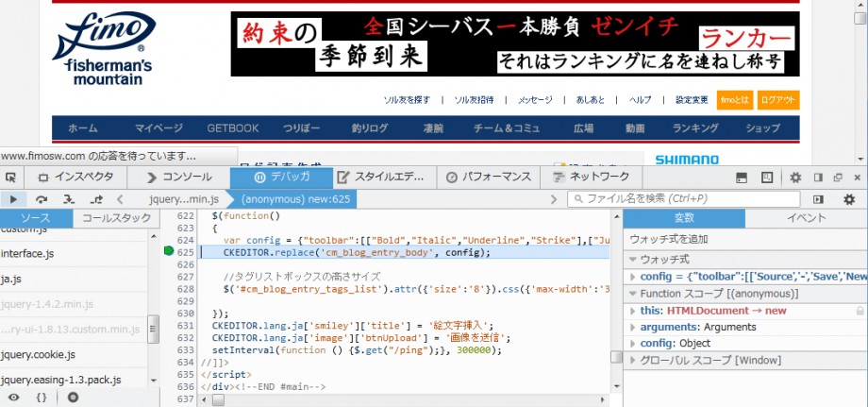Open interface.js in the sources list

point(74,254)
